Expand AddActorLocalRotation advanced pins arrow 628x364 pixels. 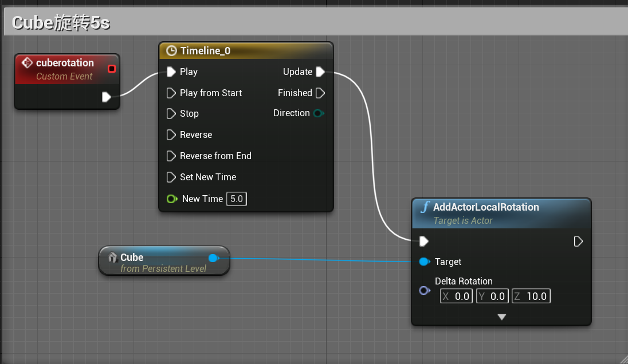point(501,317)
